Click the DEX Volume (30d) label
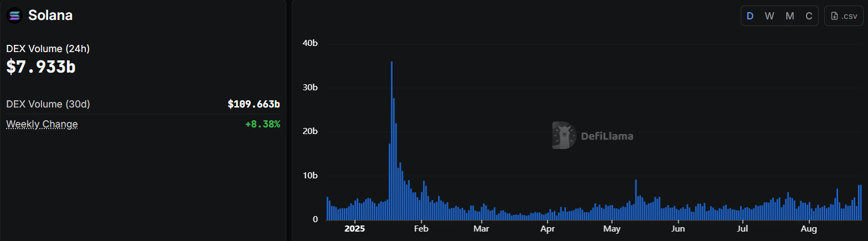Image resolution: width=868 pixels, height=241 pixels. (48, 104)
